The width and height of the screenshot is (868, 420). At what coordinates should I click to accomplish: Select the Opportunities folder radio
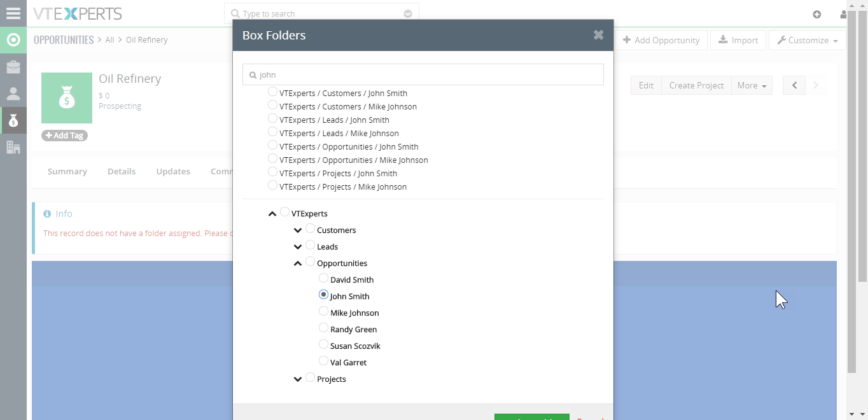pos(310,262)
